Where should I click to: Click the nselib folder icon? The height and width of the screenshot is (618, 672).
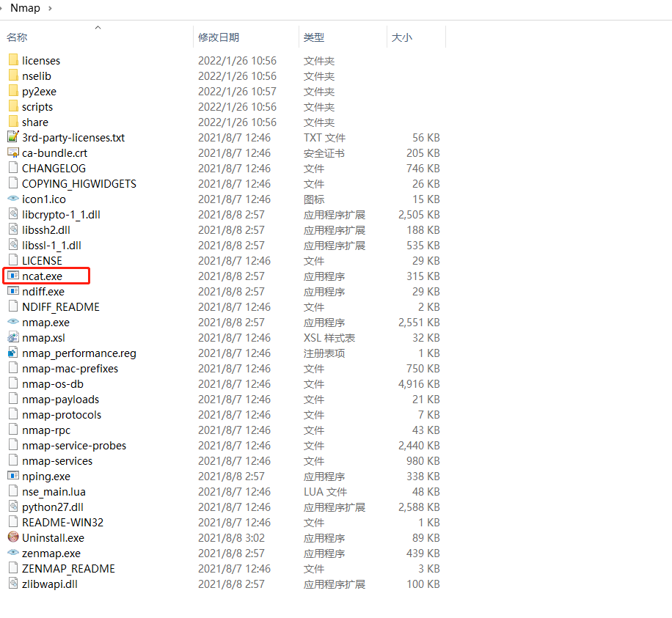[x=13, y=76]
